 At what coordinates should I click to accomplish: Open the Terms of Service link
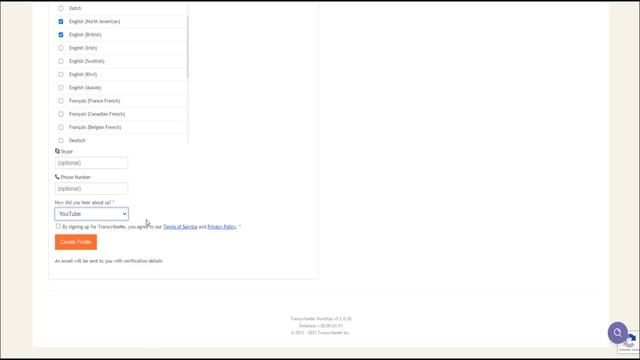pyautogui.click(x=180, y=227)
